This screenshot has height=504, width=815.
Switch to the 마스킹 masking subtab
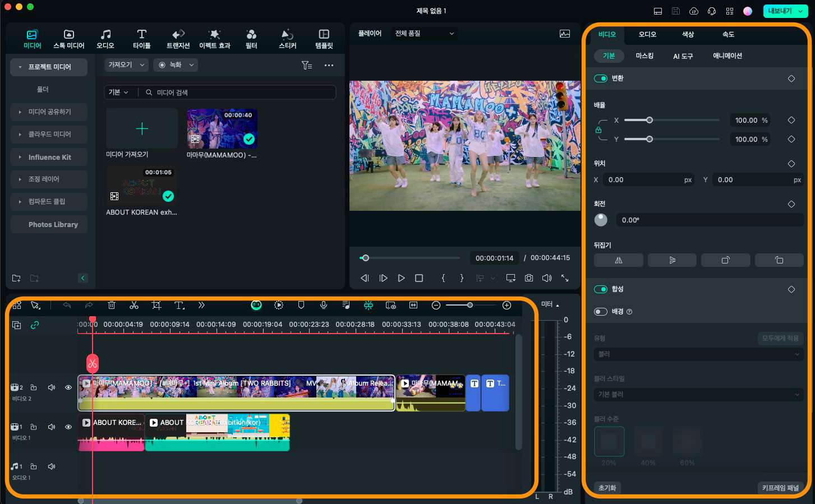click(x=644, y=56)
